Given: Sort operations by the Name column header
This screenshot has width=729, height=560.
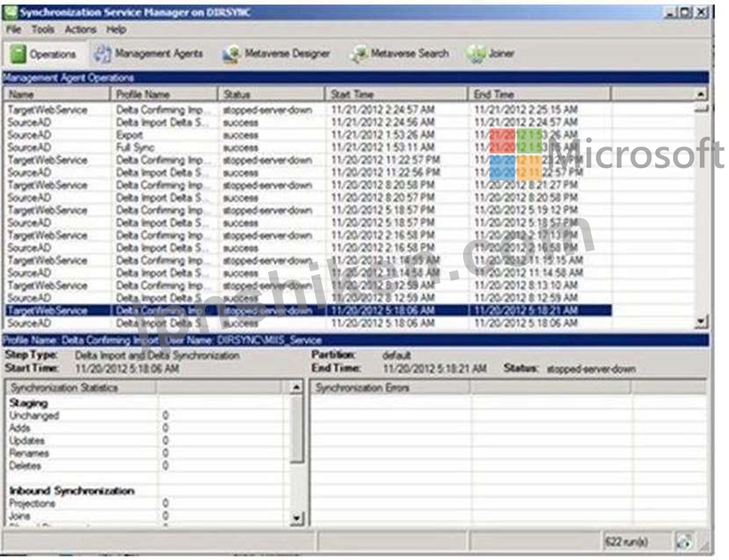Looking at the screenshot, I should (x=57, y=94).
